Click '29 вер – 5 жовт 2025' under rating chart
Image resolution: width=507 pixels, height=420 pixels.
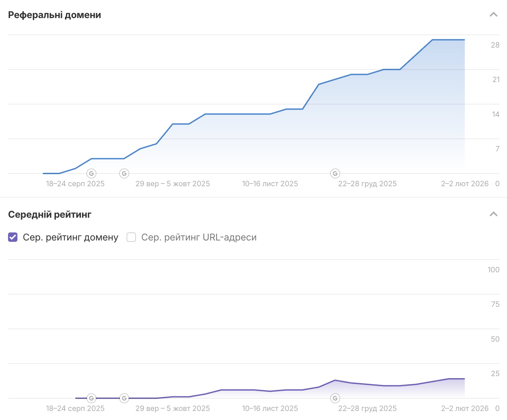172,409
